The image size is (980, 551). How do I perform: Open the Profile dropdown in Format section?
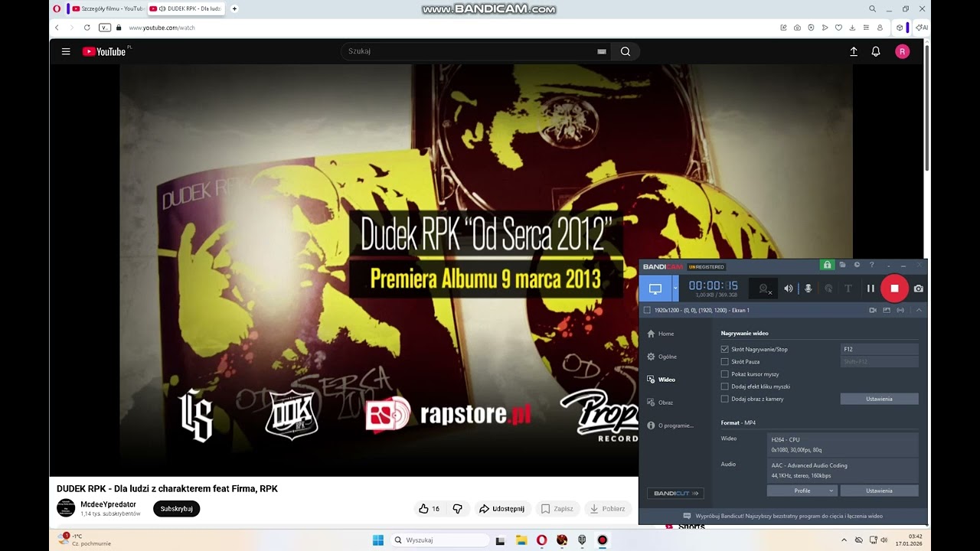[802, 491]
